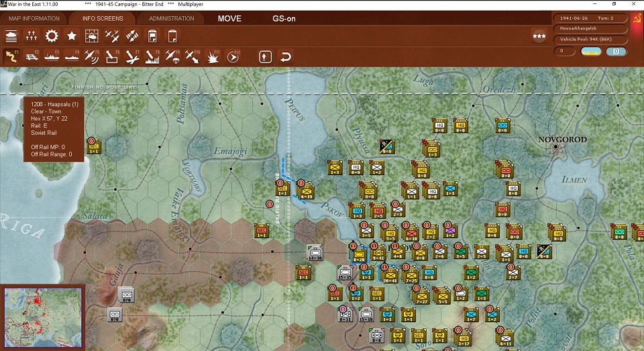Click the aircraft strike icon in top row
The image size is (644, 351).
(132, 36)
